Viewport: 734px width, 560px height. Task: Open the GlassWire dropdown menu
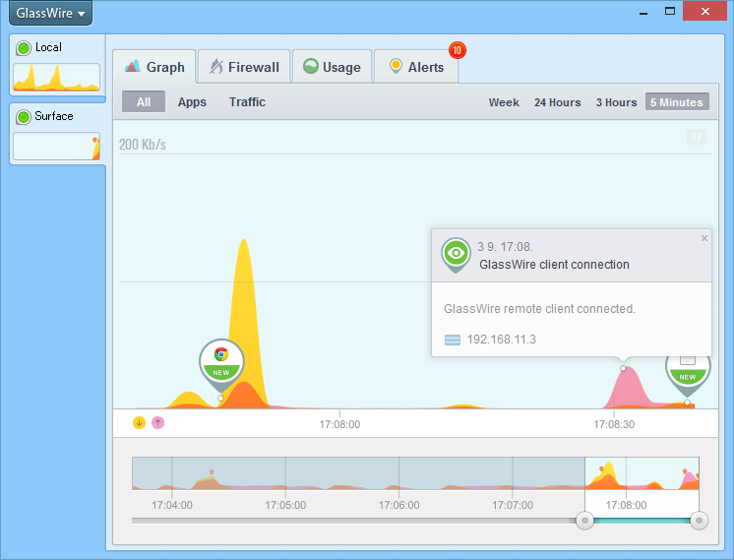(50, 13)
